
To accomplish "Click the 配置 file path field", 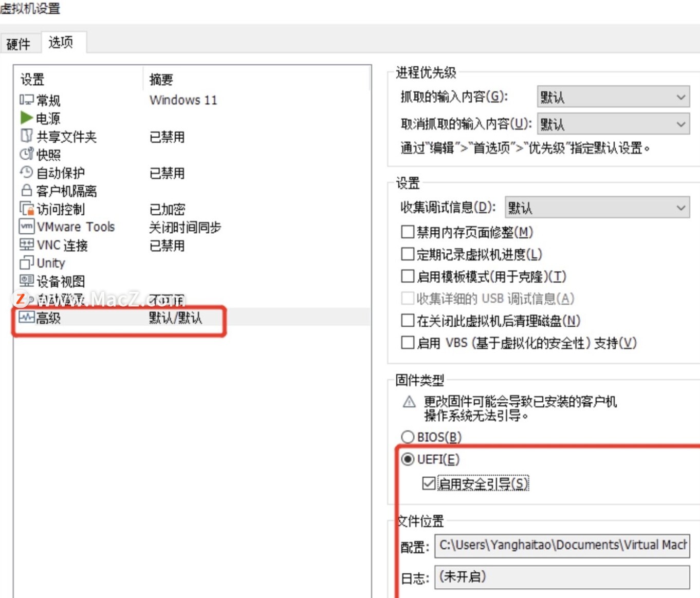I will point(562,545).
